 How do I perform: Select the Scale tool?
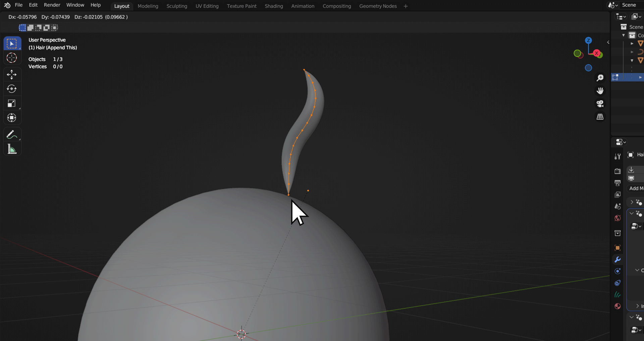pos(12,103)
